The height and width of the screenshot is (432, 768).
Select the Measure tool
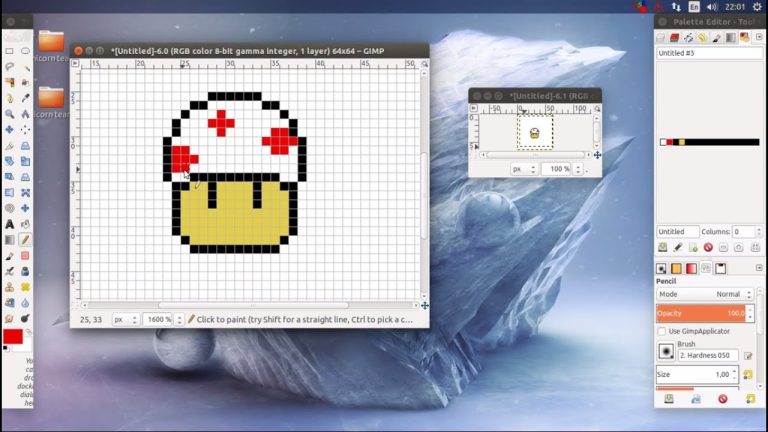[25, 114]
